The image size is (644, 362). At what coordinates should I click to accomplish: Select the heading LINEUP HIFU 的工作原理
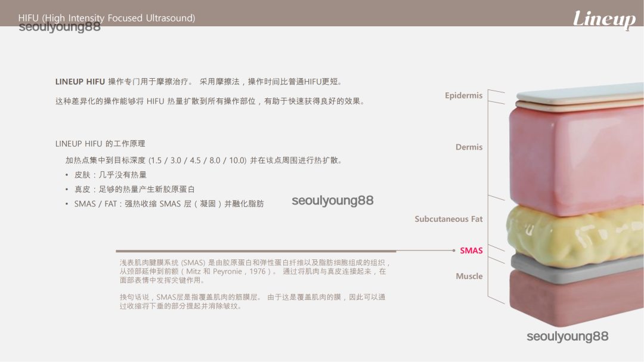pos(100,144)
